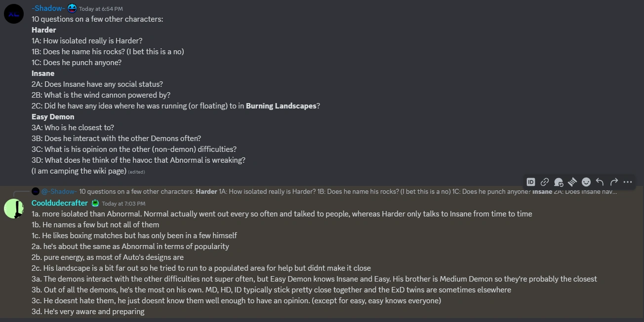This screenshot has width=644, height=322.
Task: Create a thread using the spool icon
Action: pos(572,181)
